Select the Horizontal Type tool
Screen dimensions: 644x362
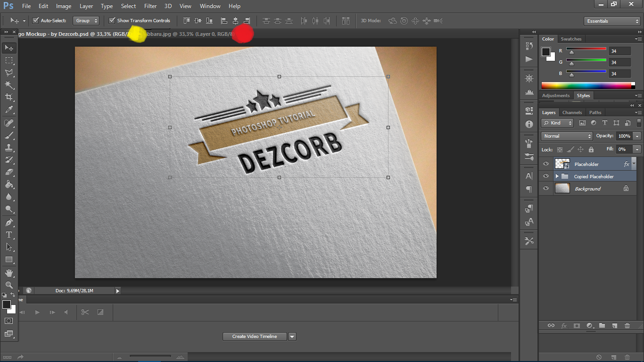[9, 234]
